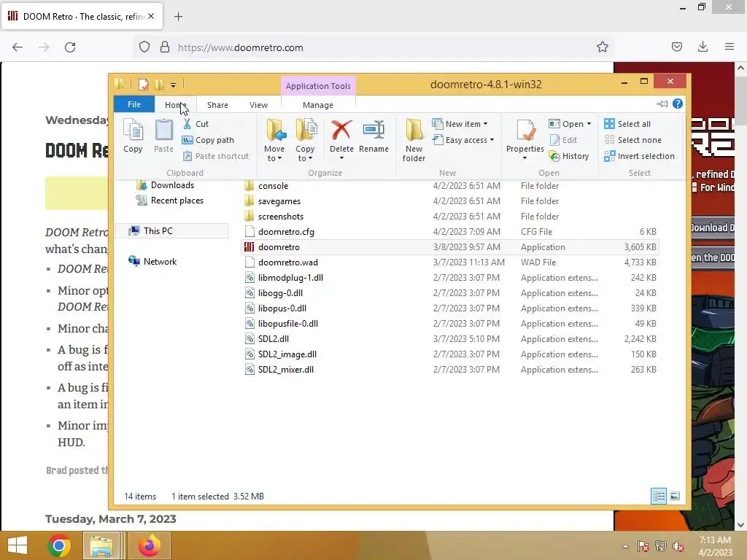
Task: Open Chrome from the taskbar
Action: tap(59, 545)
